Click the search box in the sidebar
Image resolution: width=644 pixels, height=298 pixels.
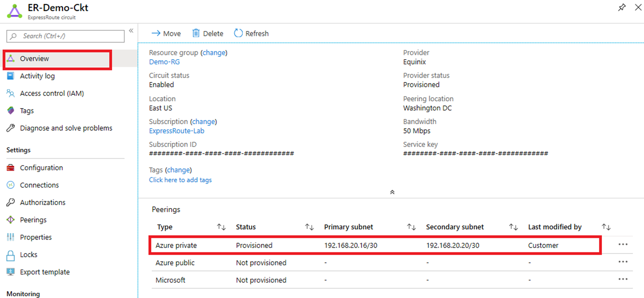coord(65,36)
